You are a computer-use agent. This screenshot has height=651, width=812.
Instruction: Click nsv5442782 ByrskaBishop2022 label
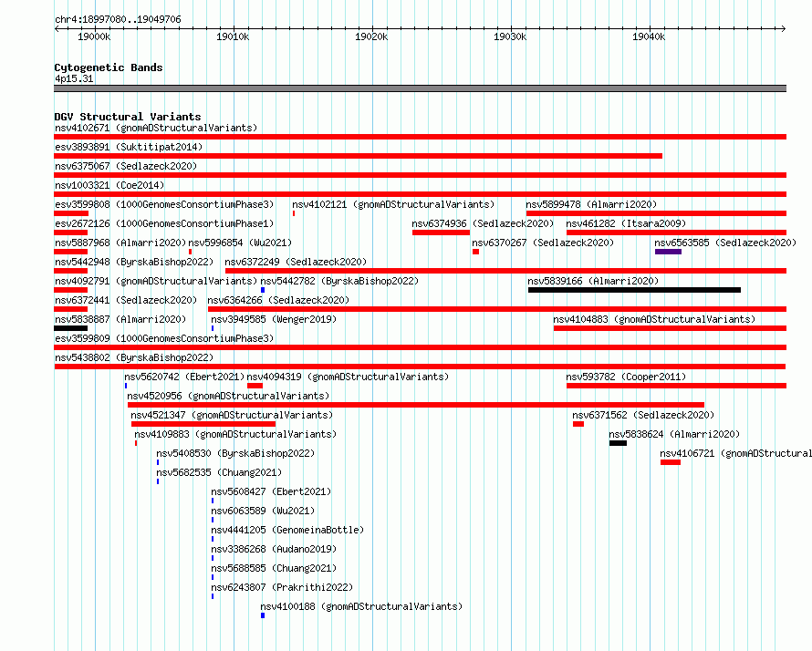(339, 281)
